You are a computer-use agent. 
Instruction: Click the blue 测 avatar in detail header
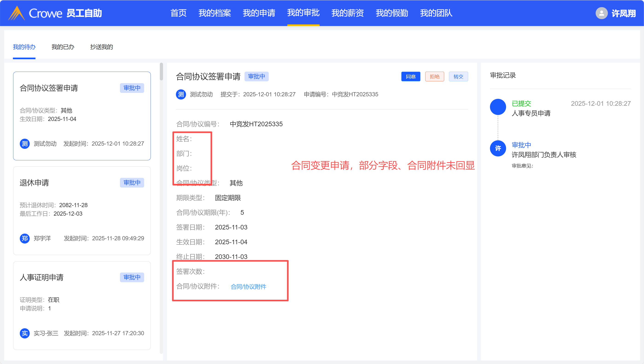pyautogui.click(x=181, y=94)
